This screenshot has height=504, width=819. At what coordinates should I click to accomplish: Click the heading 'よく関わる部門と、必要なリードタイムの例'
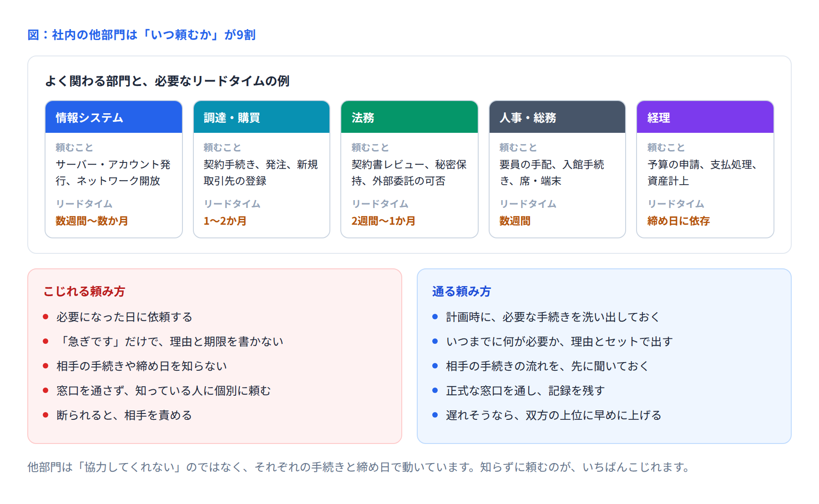point(167,81)
